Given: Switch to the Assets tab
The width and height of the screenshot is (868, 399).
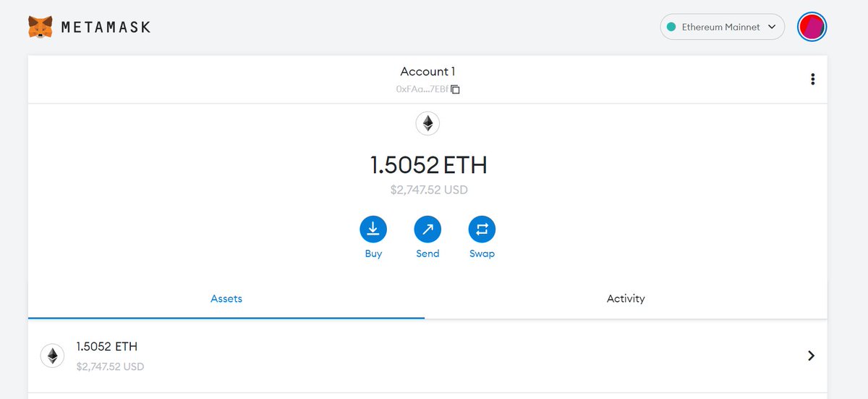Looking at the screenshot, I should click(x=226, y=298).
